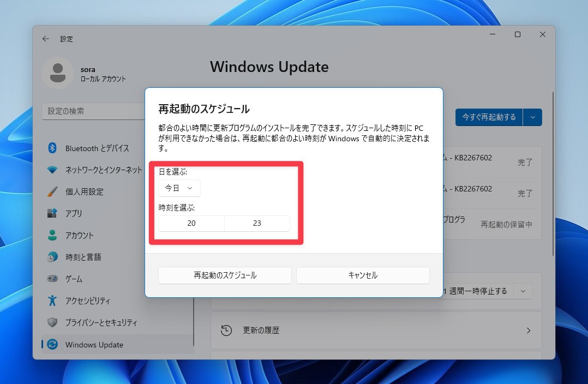Close the Settings window

[x=542, y=34]
